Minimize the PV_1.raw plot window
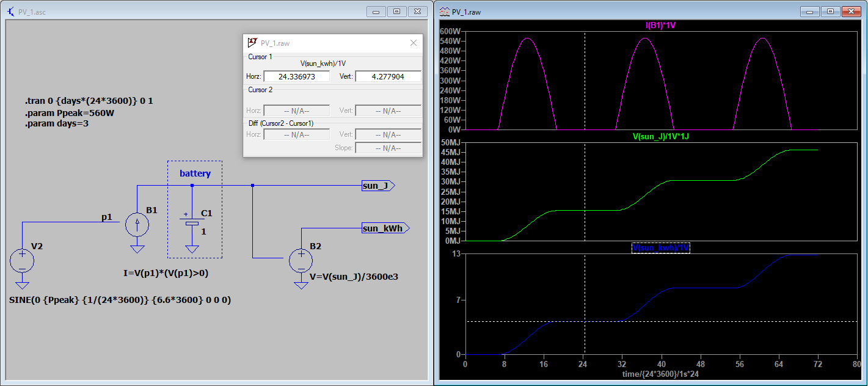Screen dimensions: 868x386 click(809, 11)
